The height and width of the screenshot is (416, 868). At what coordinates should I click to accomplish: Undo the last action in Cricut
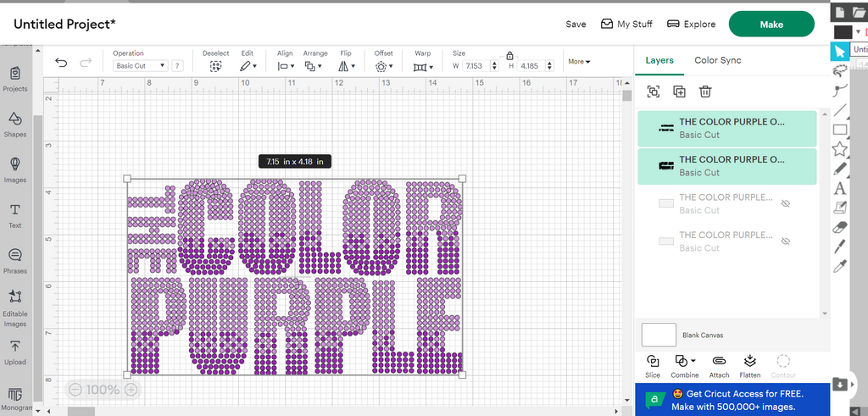[61, 63]
